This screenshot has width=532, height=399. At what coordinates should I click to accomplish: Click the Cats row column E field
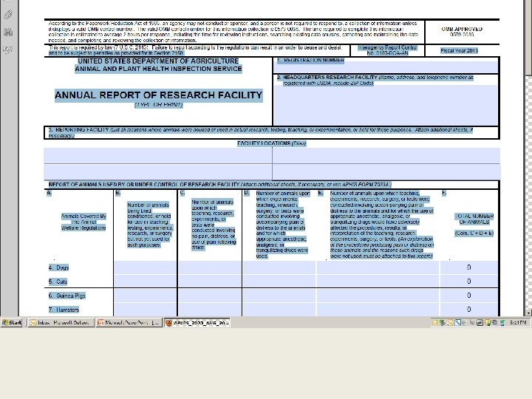(x=378, y=282)
